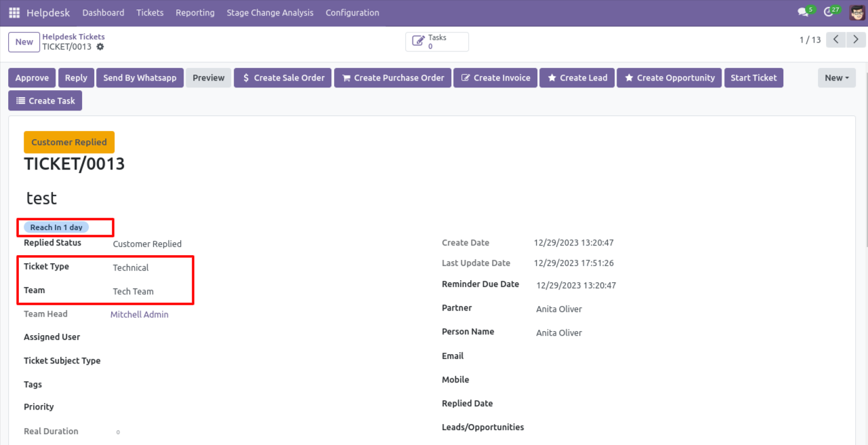Open the Reporting menu

195,13
